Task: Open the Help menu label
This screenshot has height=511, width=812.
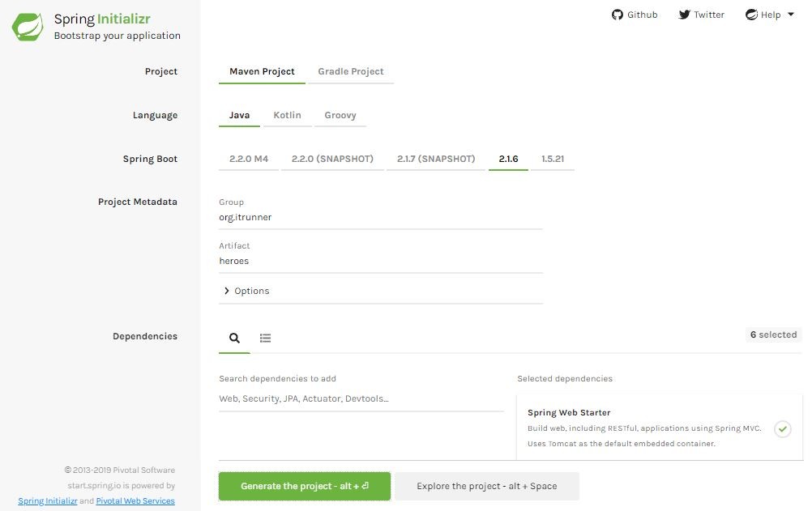Action: click(771, 15)
